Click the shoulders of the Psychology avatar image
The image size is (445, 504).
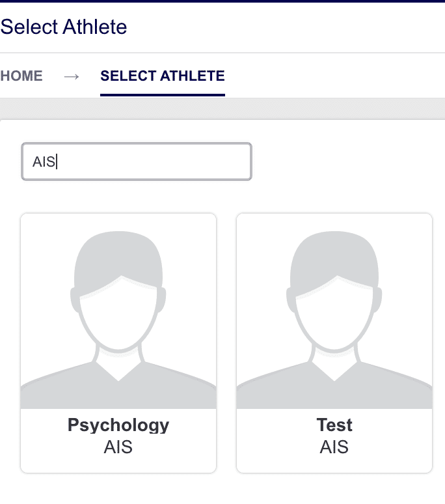(118, 389)
